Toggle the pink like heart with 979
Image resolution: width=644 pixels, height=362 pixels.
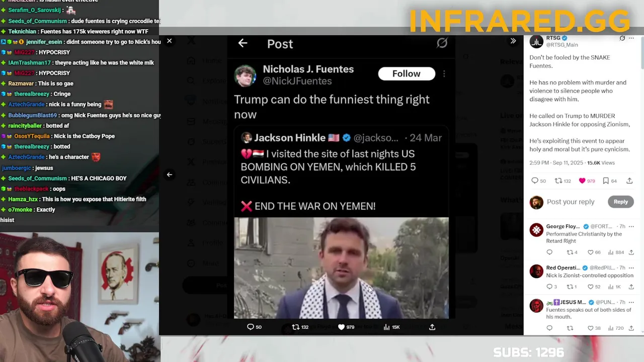(x=587, y=180)
